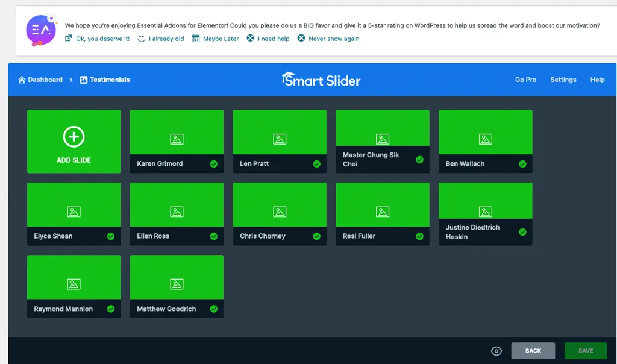The image size is (617, 364).
Task: Click the external link icon beside Ok, you deserve it
Action: coord(69,38)
